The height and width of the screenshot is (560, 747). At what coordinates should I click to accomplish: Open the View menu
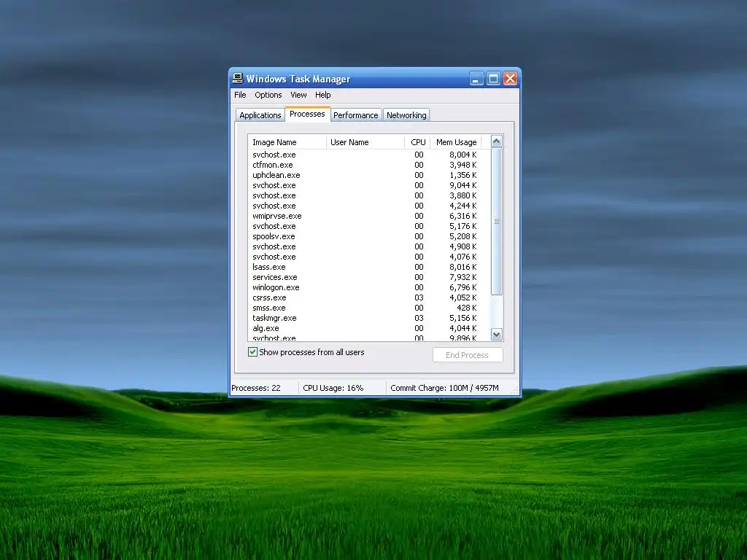(298, 95)
